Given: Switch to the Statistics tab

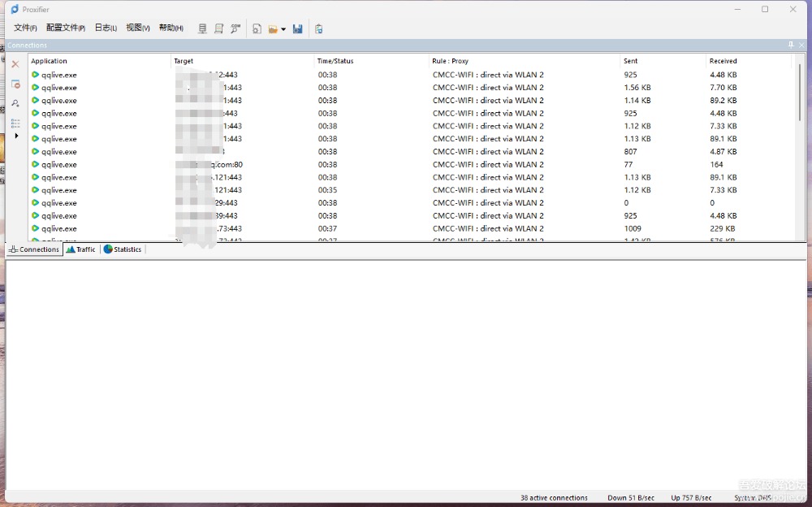Looking at the screenshot, I should tap(123, 249).
